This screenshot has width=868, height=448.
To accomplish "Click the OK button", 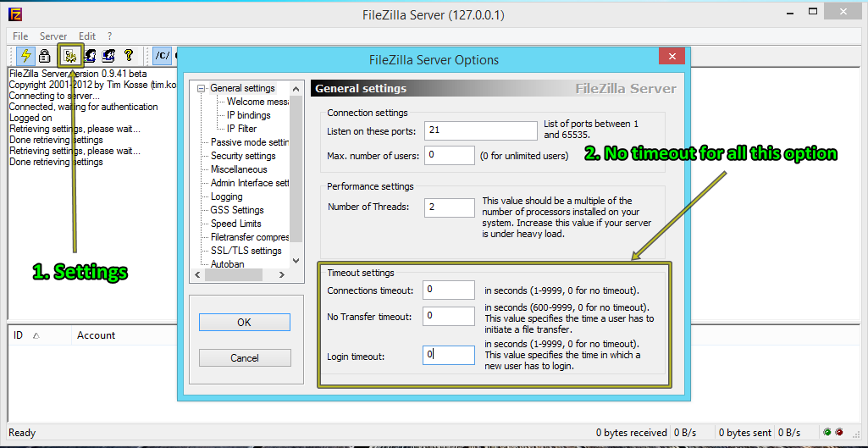I will (x=244, y=323).
